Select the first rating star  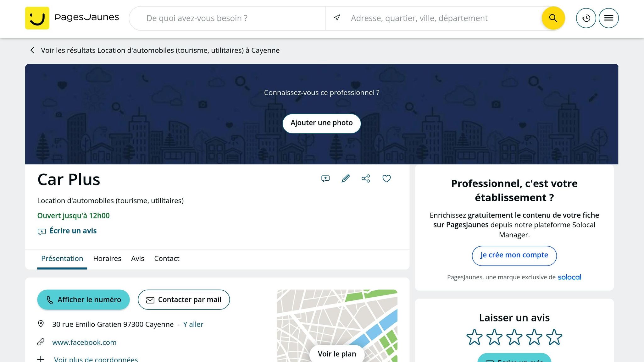(x=474, y=337)
